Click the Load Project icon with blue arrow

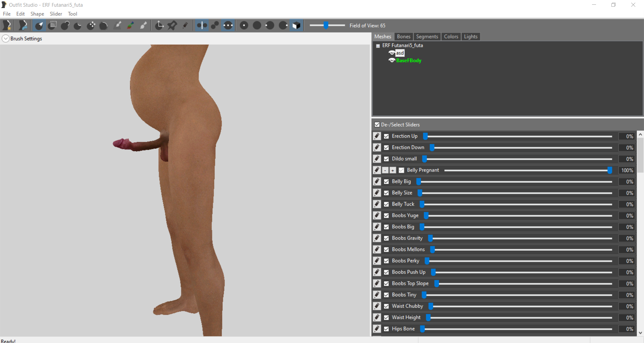pos(23,26)
